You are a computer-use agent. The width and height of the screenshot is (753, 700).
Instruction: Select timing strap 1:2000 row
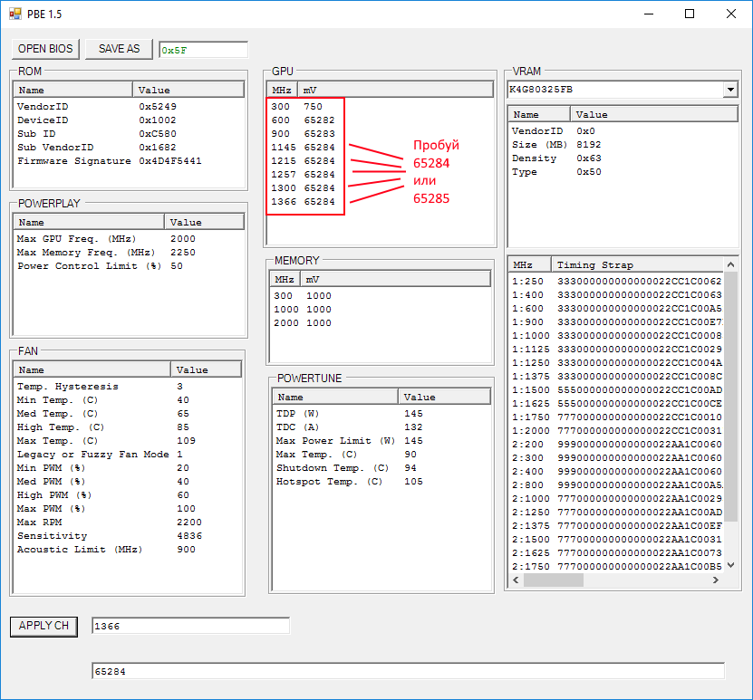[x=616, y=431]
